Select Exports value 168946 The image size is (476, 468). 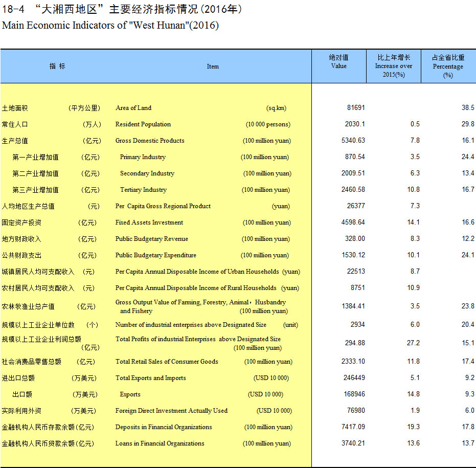pyautogui.click(x=354, y=394)
